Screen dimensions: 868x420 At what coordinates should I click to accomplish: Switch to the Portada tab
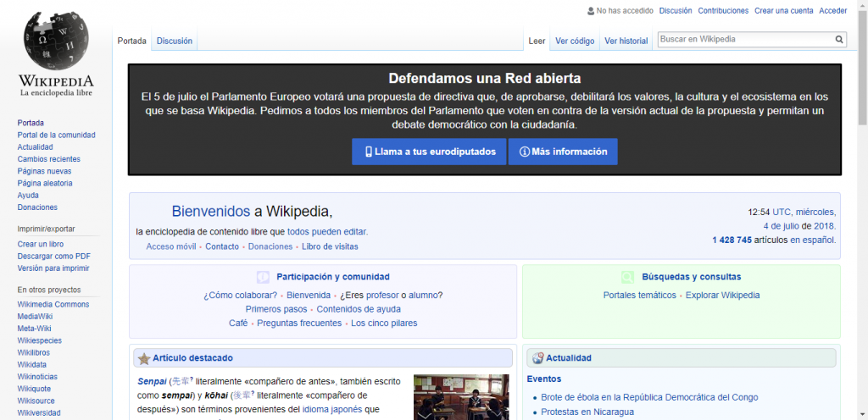click(x=131, y=41)
